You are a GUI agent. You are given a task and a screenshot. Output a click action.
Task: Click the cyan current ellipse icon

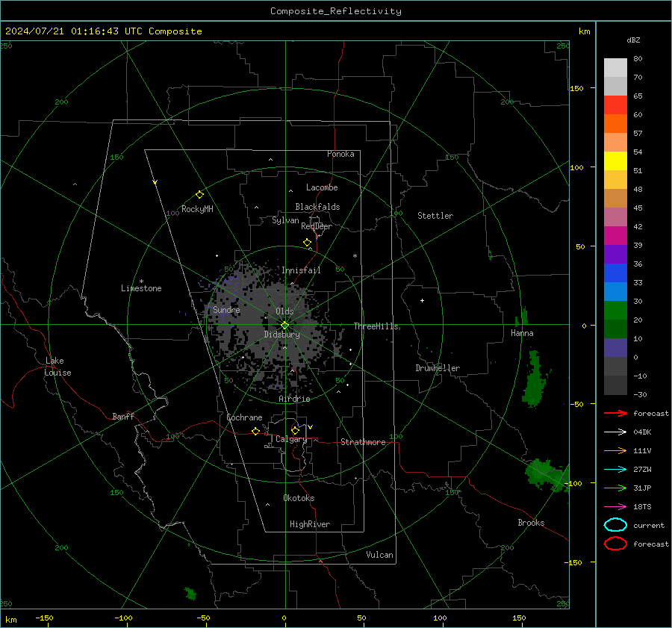615,525
